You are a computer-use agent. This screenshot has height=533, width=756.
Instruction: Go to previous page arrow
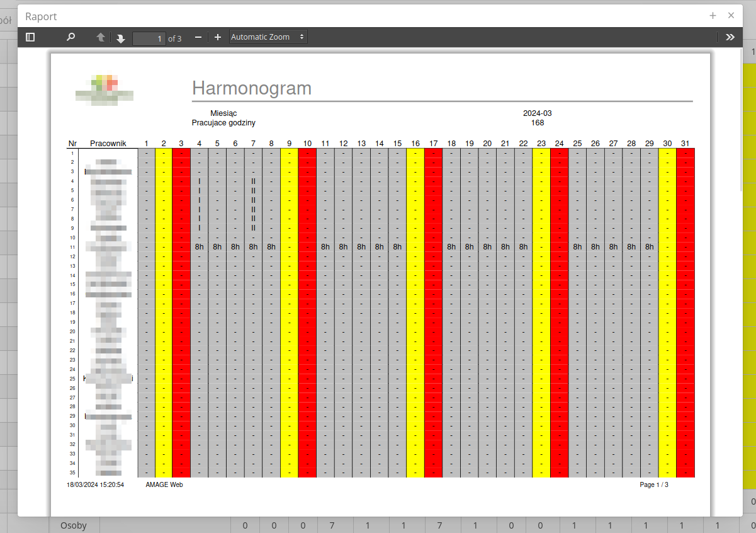click(x=101, y=38)
